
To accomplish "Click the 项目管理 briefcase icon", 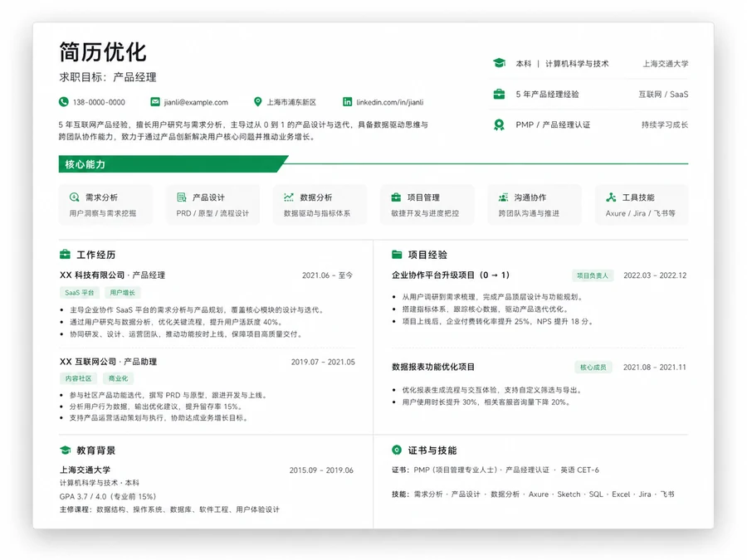I will point(396,197).
